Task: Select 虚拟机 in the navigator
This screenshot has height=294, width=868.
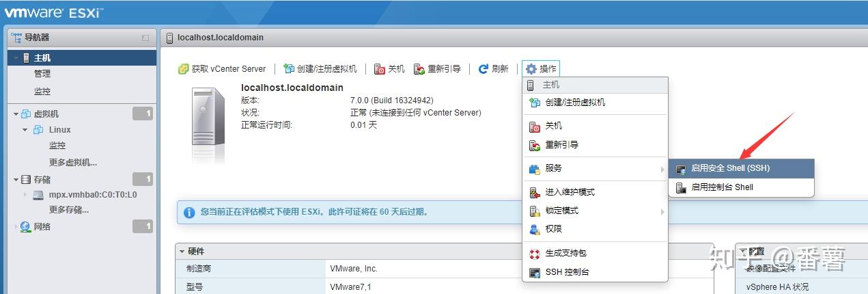Action: pos(46,113)
